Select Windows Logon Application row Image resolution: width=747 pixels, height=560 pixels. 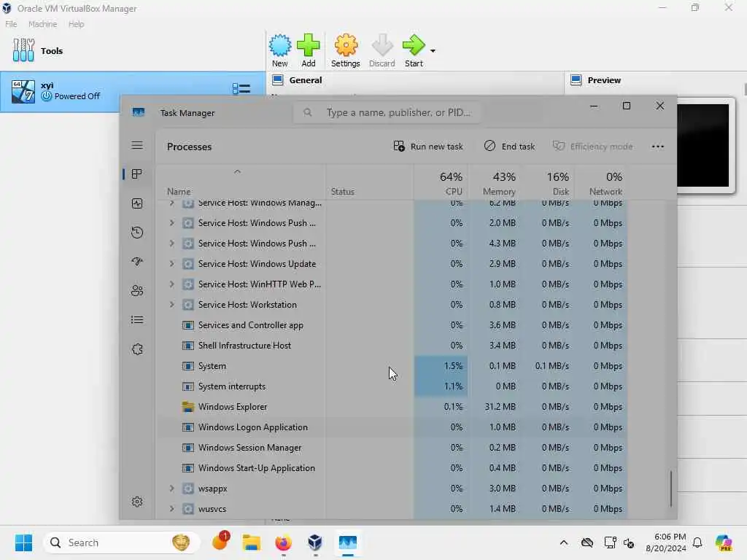392,427
